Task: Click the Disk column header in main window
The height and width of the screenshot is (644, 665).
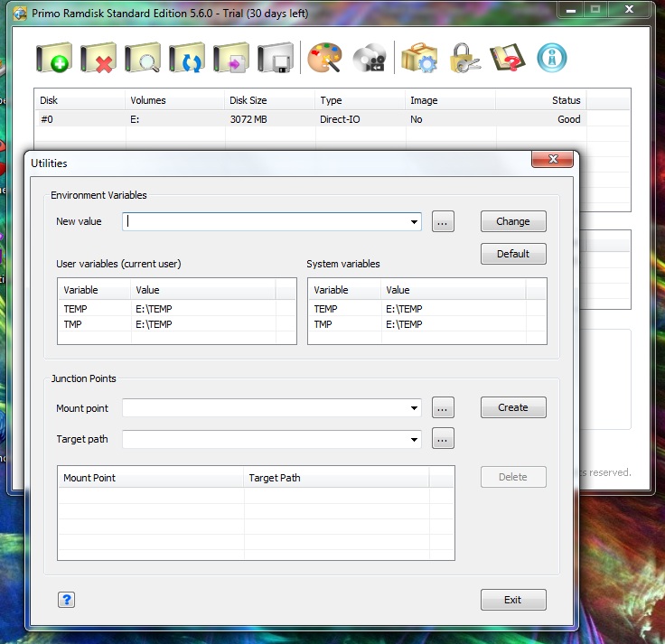Action: (x=80, y=100)
